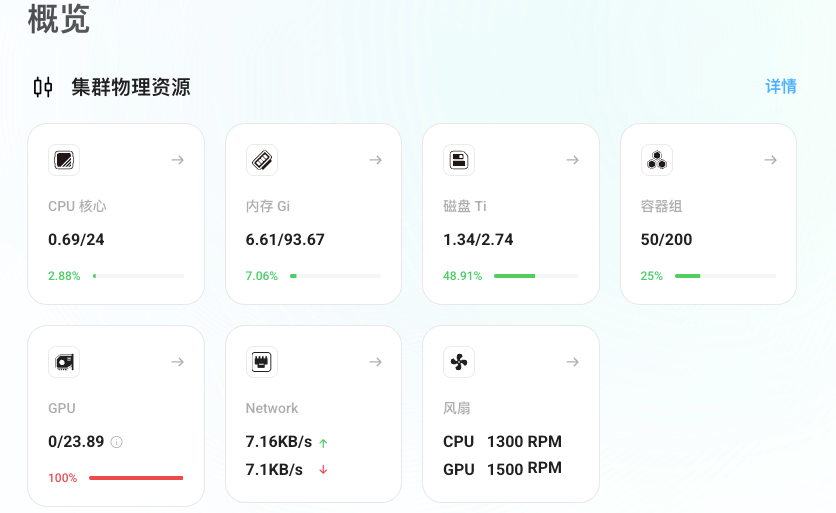
Task: Click the 2.88% percentage text
Action: coord(64,276)
